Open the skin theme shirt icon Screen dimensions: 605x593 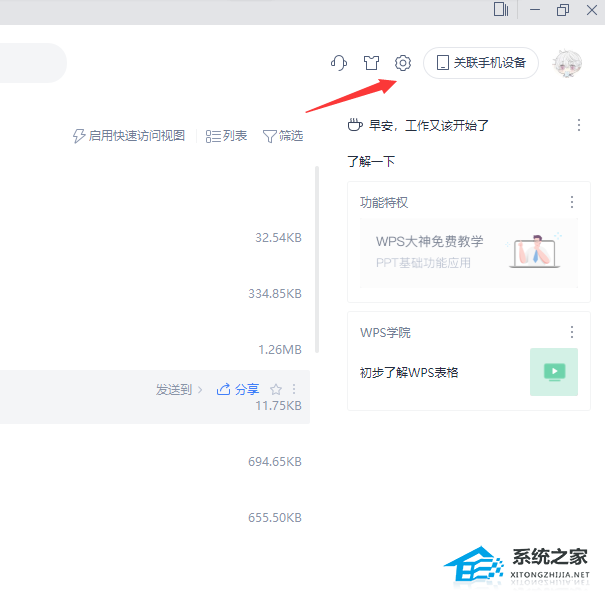click(371, 63)
